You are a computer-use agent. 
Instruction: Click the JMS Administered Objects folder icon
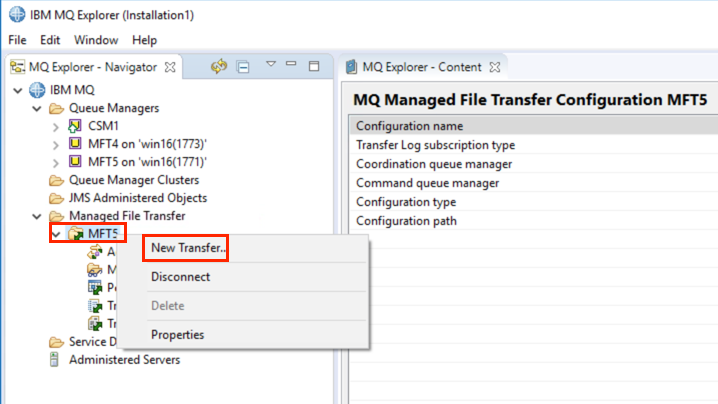56,198
